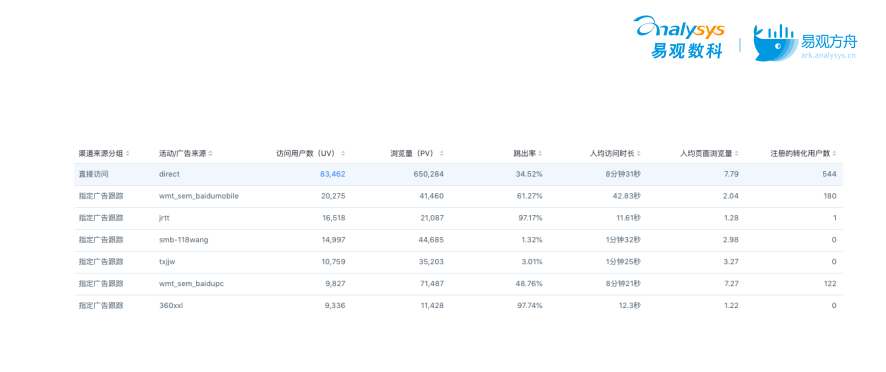Sort by 人均页面浏览量 sort icon
This screenshot has width=886, height=372.
tap(736, 153)
